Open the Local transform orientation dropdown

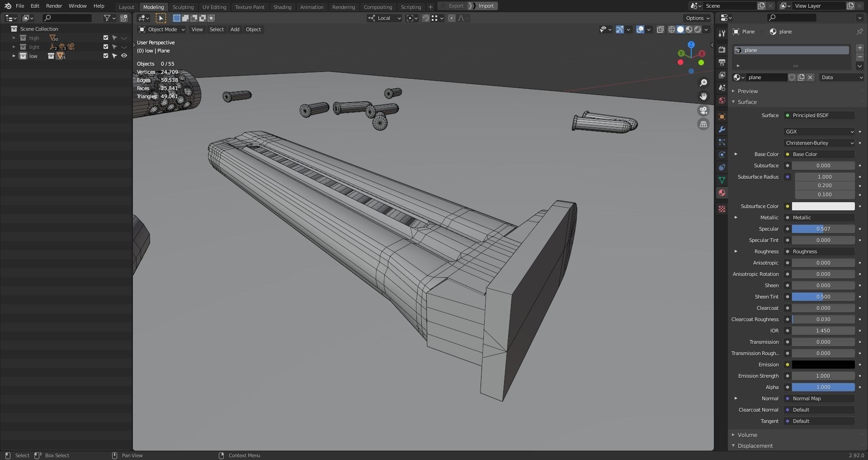pyautogui.click(x=384, y=18)
